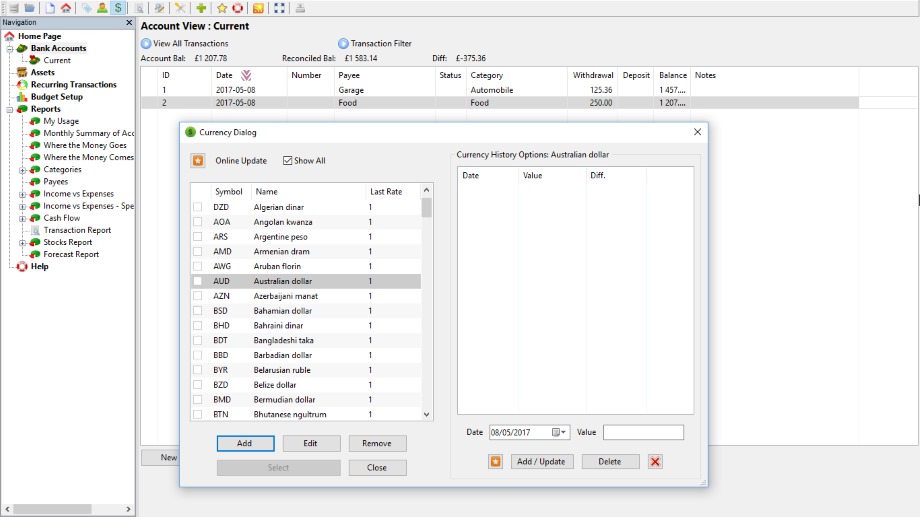
Task: Click the red X icon beside Delete
Action: pos(655,461)
